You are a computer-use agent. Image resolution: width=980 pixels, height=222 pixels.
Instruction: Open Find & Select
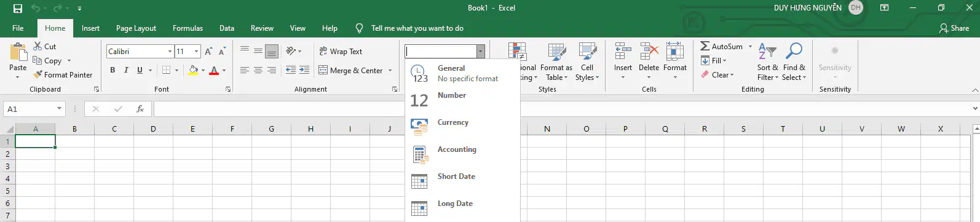[794, 61]
